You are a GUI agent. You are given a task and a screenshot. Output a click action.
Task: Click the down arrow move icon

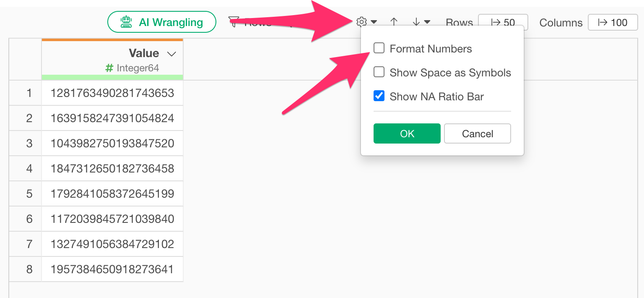(416, 22)
